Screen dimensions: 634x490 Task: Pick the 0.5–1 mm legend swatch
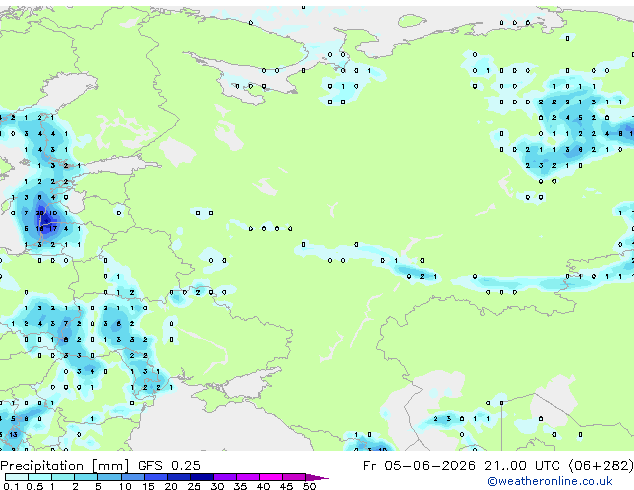click(x=40, y=477)
